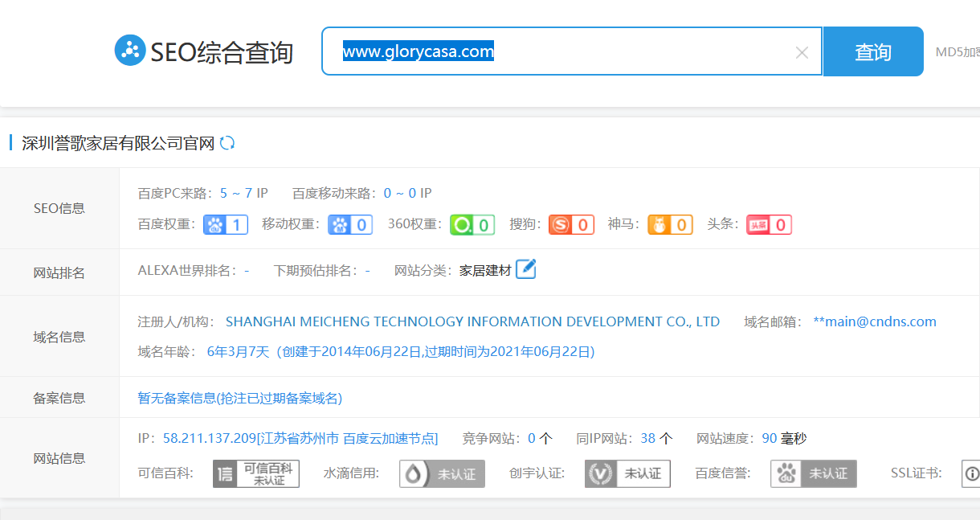Click the registrant SHANGHAI MEICHENG TECHNOLOGY link

472,321
